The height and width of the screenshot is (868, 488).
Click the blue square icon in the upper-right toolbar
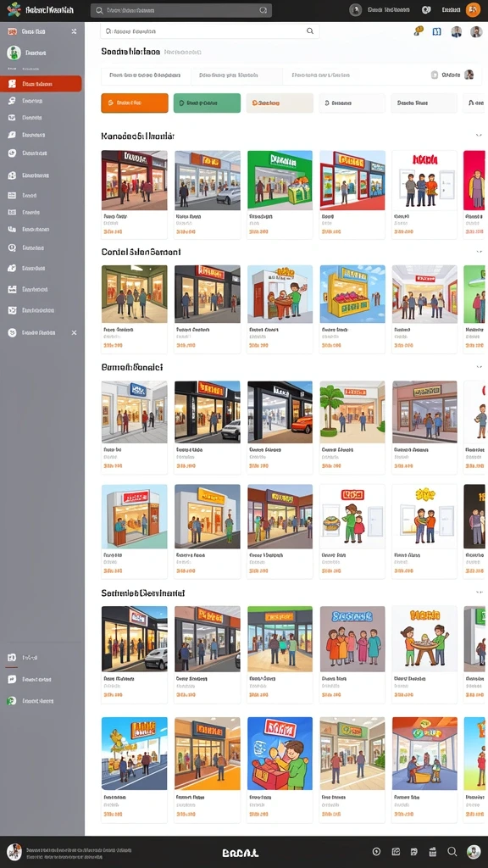436,31
